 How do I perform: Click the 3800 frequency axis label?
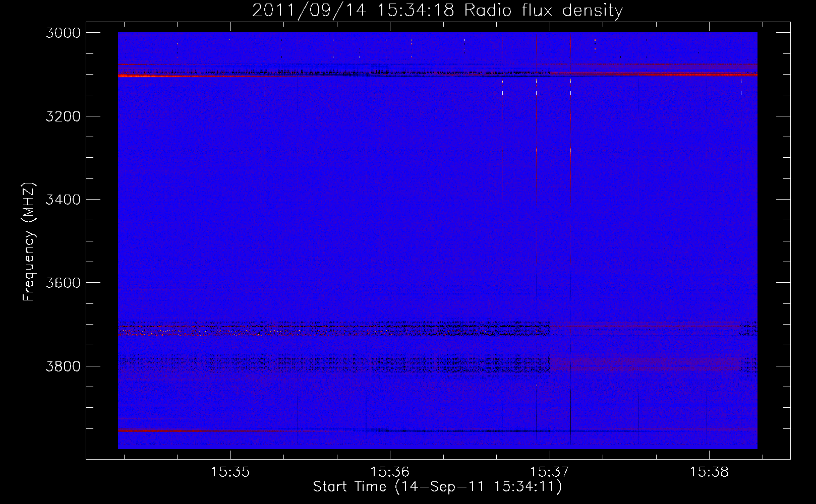[63, 366]
